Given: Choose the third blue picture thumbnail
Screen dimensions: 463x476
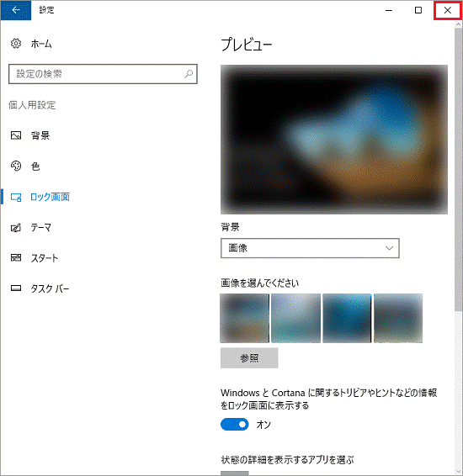Looking at the screenshot, I should coord(347,318).
